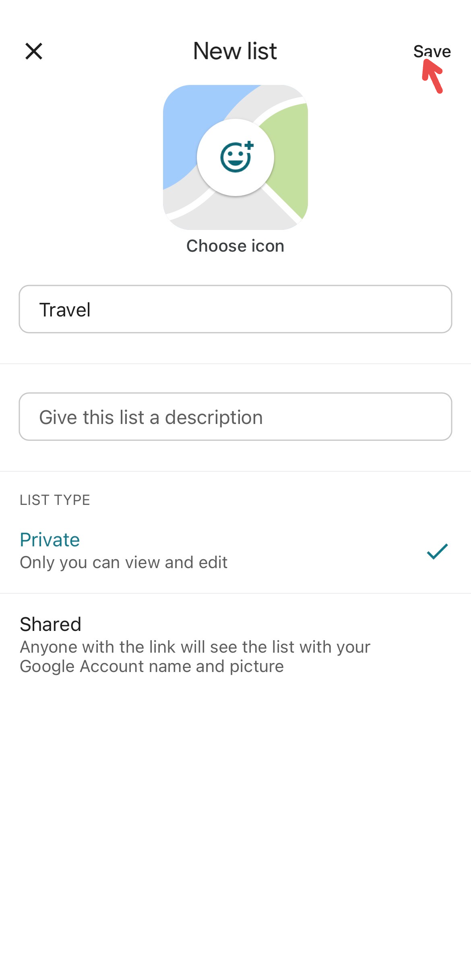Open the icon picker via Choose icon
The width and height of the screenshot is (471, 980).
click(x=235, y=246)
